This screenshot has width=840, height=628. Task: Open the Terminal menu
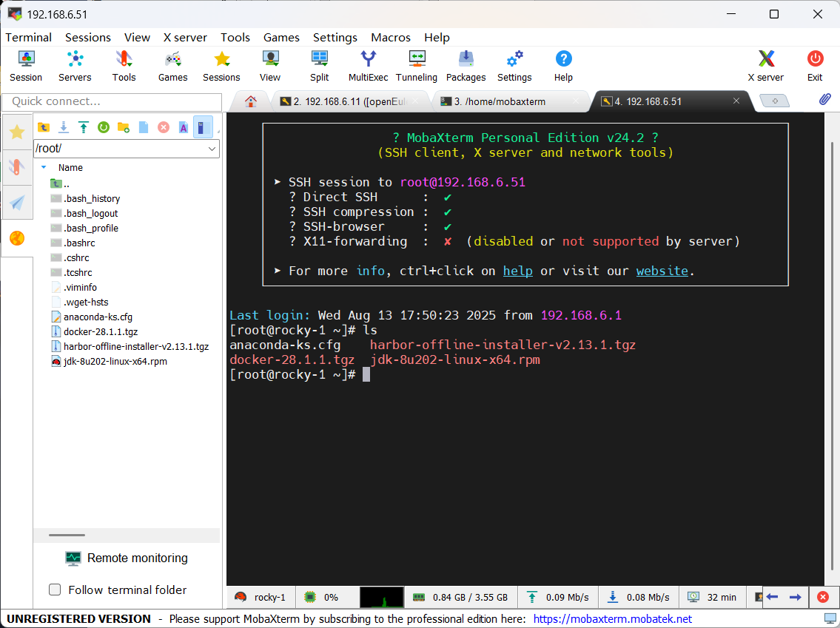point(28,38)
